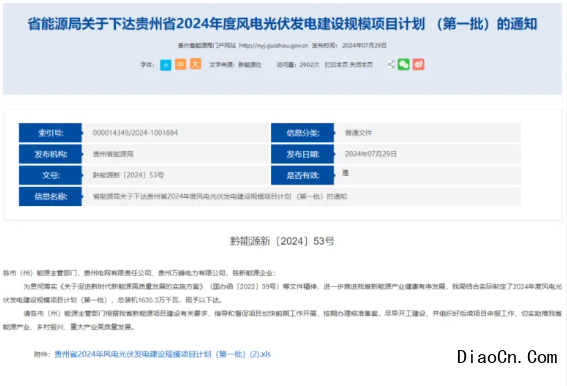Click the 发布机构 label cell

click(50, 154)
